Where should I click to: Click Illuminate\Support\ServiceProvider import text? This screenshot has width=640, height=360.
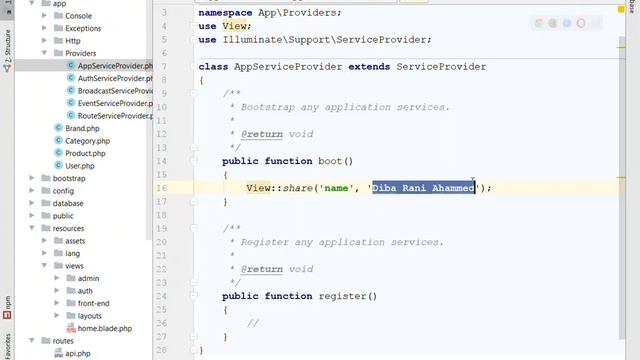pyautogui.click(x=324, y=40)
